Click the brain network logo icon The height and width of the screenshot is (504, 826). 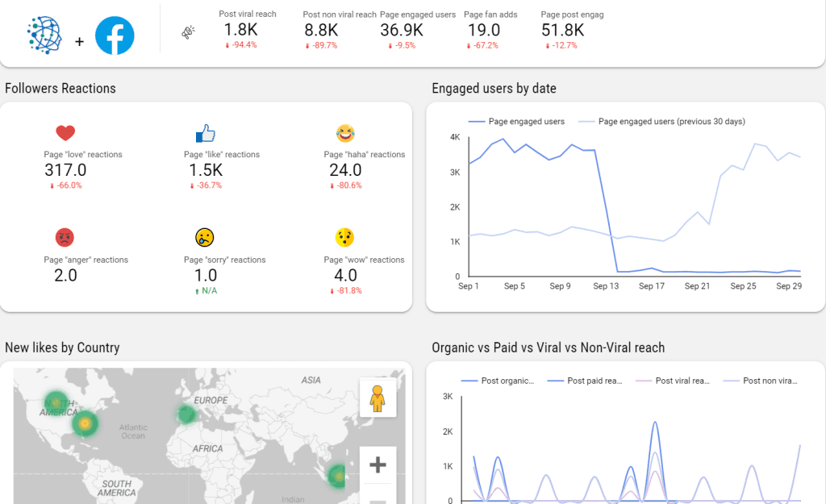(x=44, y=35)
